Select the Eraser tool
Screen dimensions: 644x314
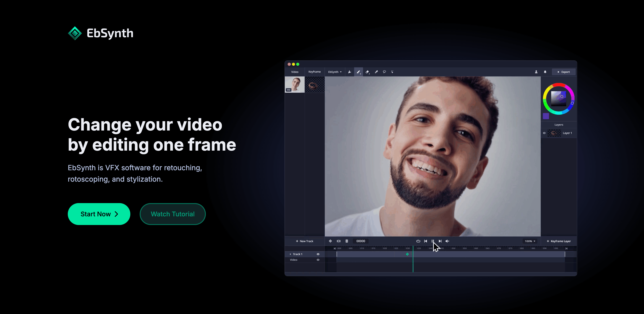pyautogui.click(x=367, y=72)
